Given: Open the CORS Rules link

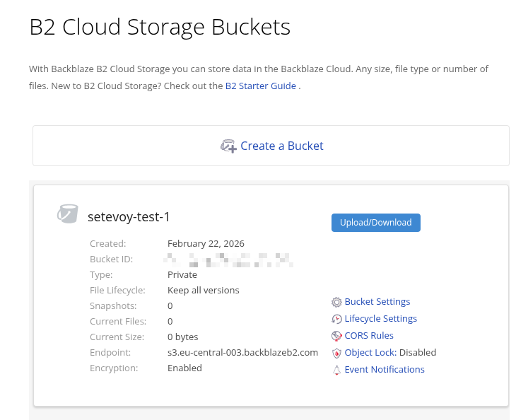Looking at the screenshot, I should pos(369,336).
